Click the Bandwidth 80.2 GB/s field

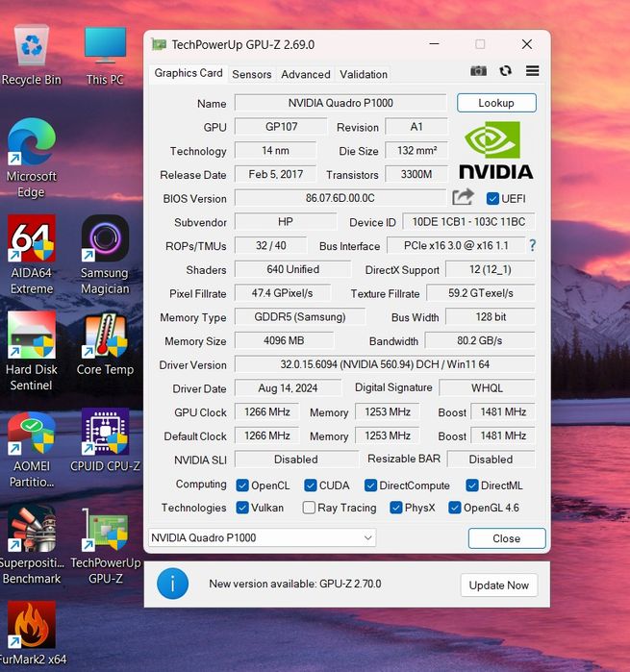click(480, 340)
